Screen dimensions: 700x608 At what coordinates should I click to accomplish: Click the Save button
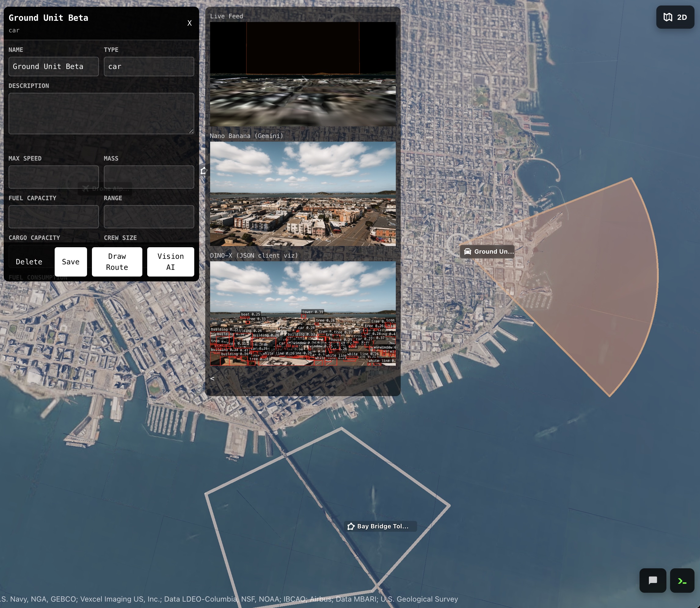pyautogui.click(x=71, y=262)
